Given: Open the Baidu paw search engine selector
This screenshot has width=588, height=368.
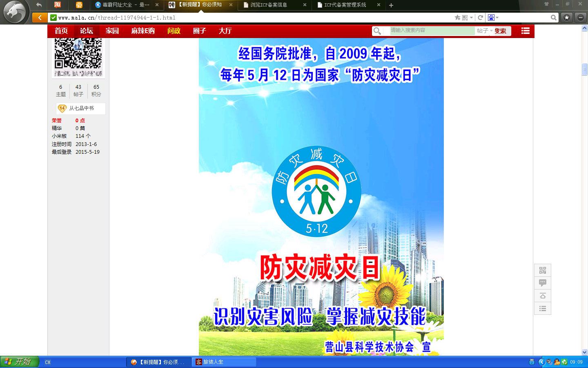Looking at the screenshot, I should [x=493, y=18].
